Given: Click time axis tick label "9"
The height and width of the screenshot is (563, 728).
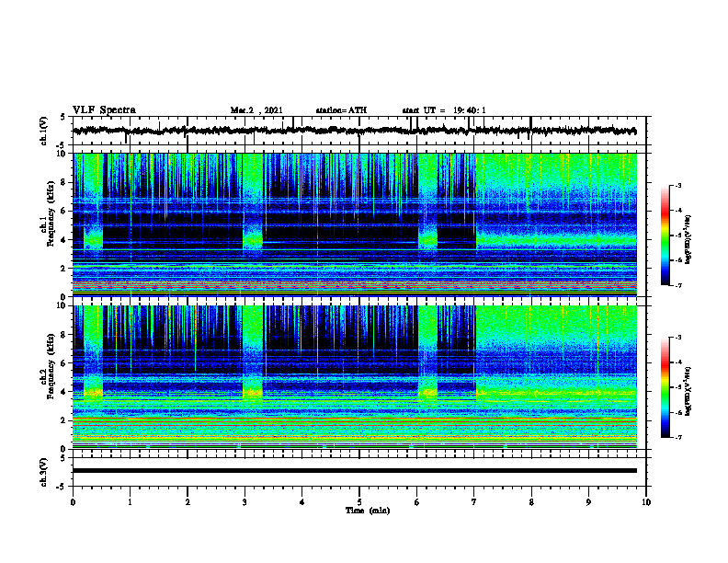Looking at the screenshot, I should [x=588, y=502].
